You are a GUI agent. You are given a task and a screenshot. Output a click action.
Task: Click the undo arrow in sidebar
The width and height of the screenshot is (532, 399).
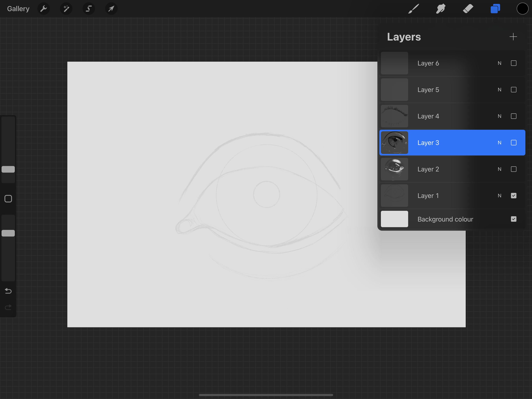click(x=8, y=291)
